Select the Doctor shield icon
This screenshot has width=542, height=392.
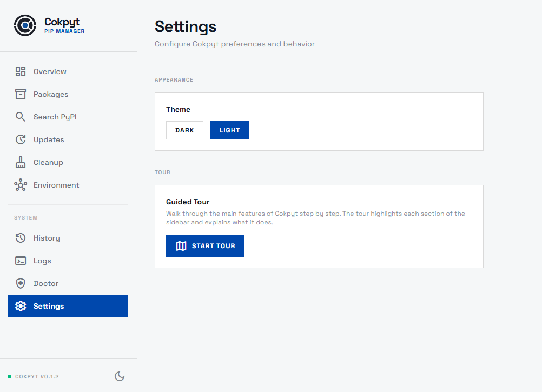(x=21, y=283)
